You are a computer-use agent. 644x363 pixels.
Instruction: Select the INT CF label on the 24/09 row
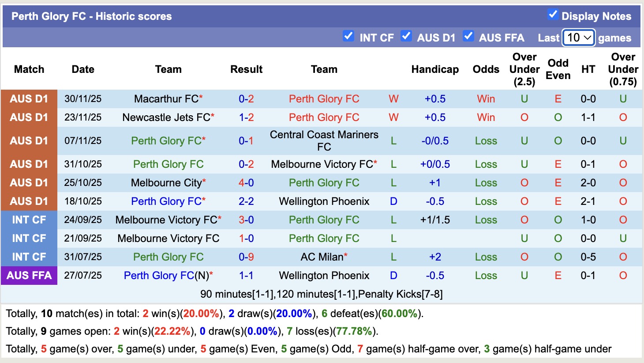point(29,219)
